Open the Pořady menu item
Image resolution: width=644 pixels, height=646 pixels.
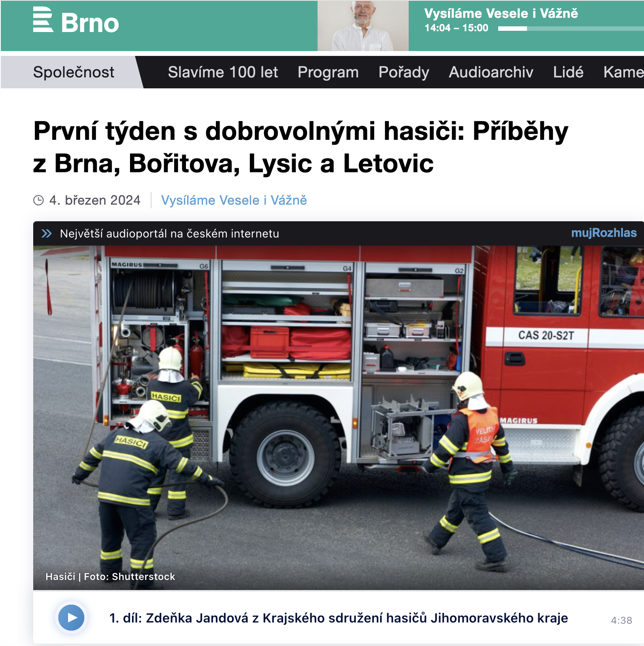click(404, 72)
